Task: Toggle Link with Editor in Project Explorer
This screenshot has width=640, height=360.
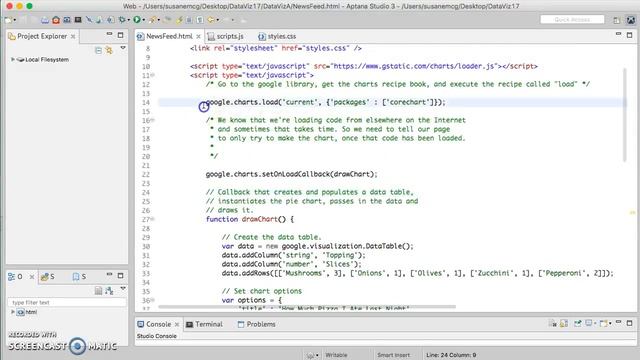Action: 109,50
